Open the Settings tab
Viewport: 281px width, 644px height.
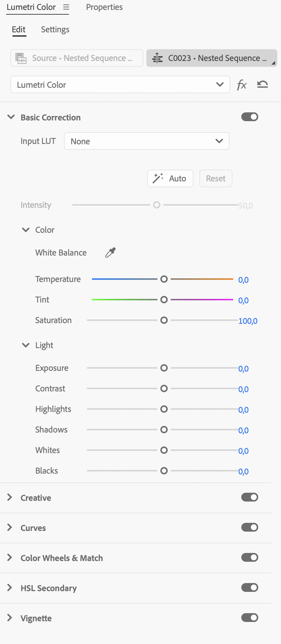point(55,30)
